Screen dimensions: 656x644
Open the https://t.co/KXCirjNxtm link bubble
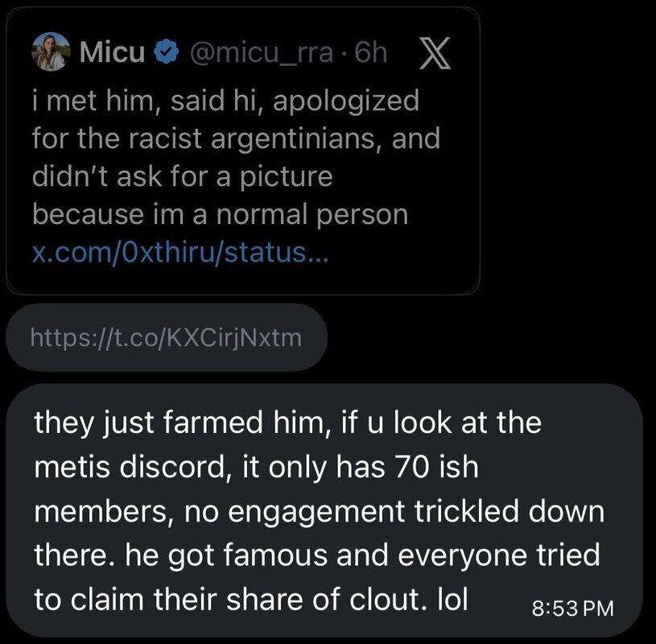click(x=166, y=336)
